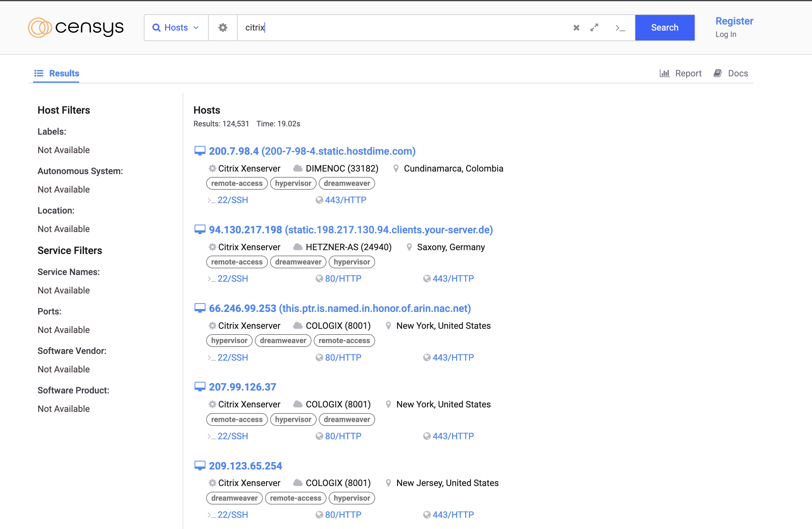Viewport: 812px width, 529px height.
Task: Open search settings gear icon
Action: point(223,28)
